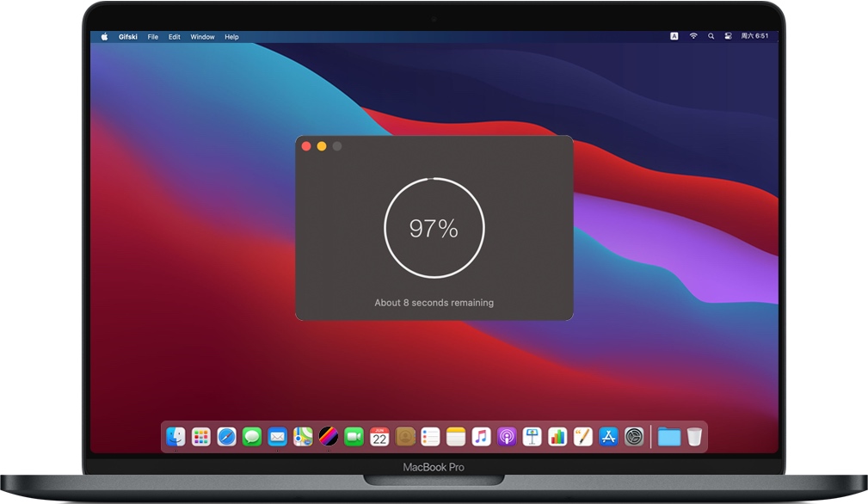
Task: Open Gifski from the Dock
Action: (329, 437)
